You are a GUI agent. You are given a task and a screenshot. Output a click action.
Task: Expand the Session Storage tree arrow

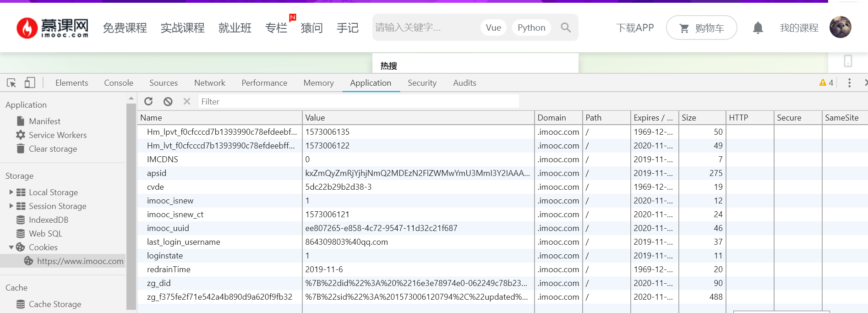(11, 206)
